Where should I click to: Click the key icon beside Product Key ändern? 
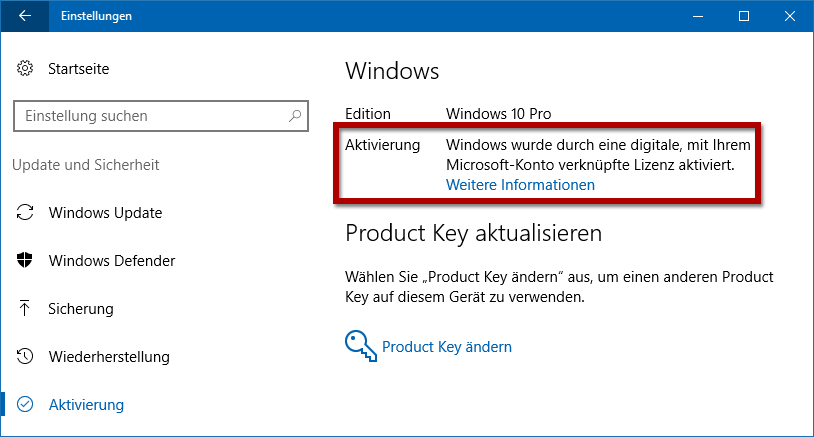coord(361,345)
